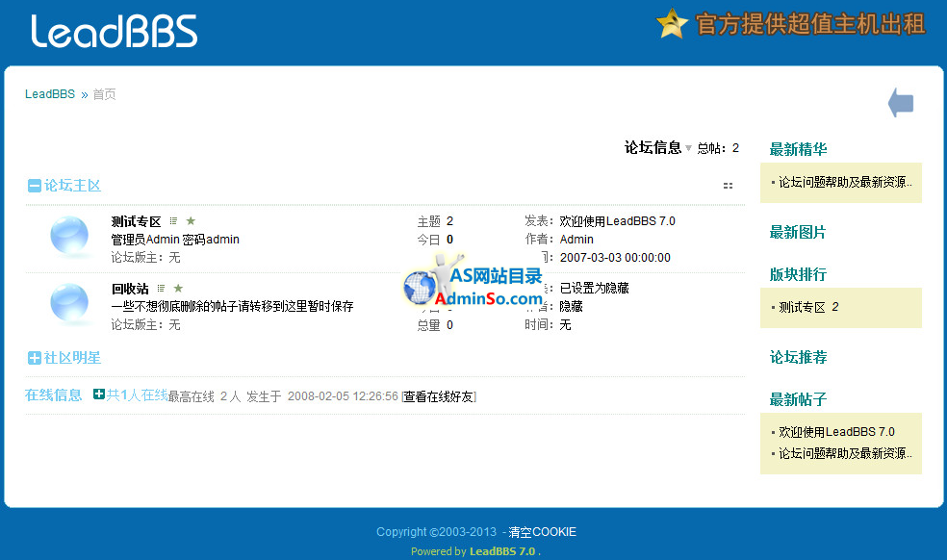Open 论坛问题帮助及最新资源 under 最新精华
Image resolution: width=947 pixels, height=560 pixels.
[844, 182]
